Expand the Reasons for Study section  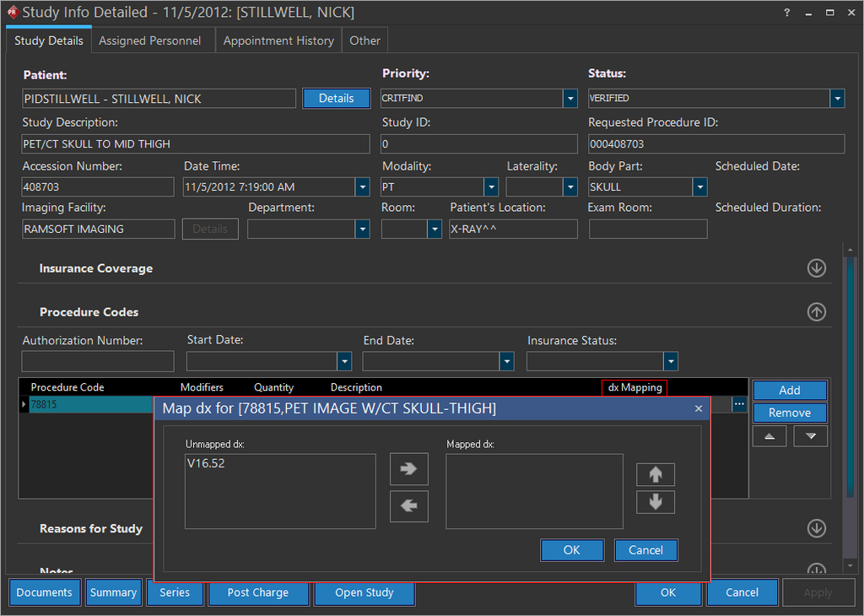coord(816,528)
